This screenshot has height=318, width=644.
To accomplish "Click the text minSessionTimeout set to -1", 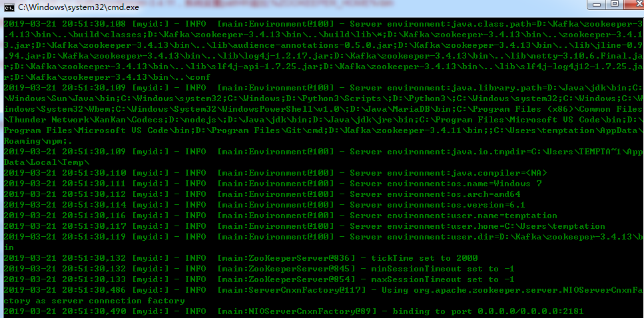I will 443,269.
